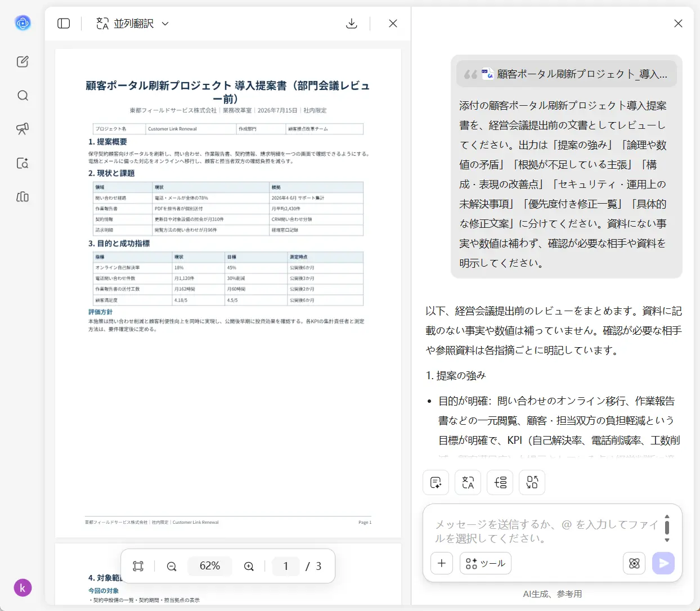Click the 62% zoom level field

(210, 566)
